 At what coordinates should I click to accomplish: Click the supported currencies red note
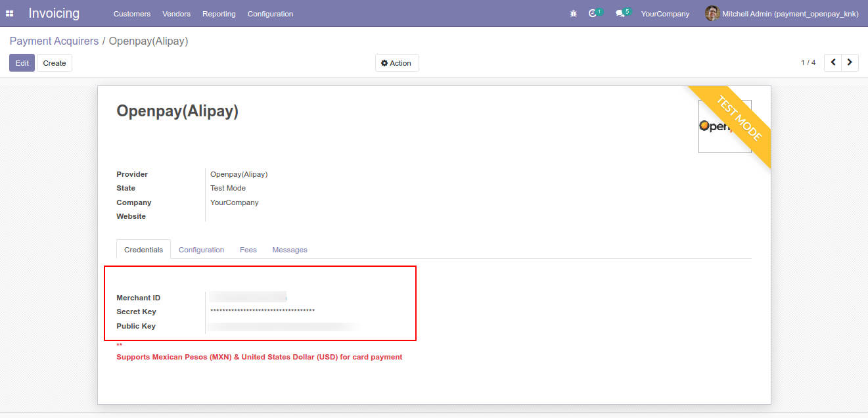pyautogui.click(x=260, y=357)
